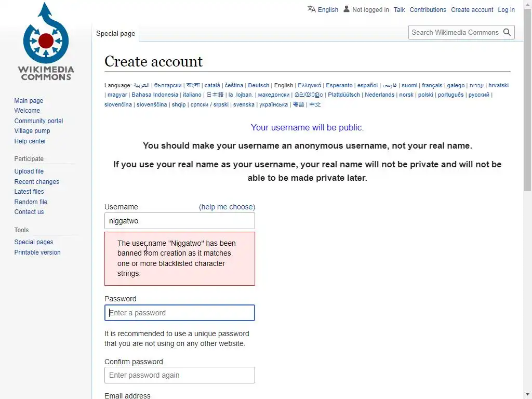
Task: Open Printable version link
Action: tap(37, 252)
